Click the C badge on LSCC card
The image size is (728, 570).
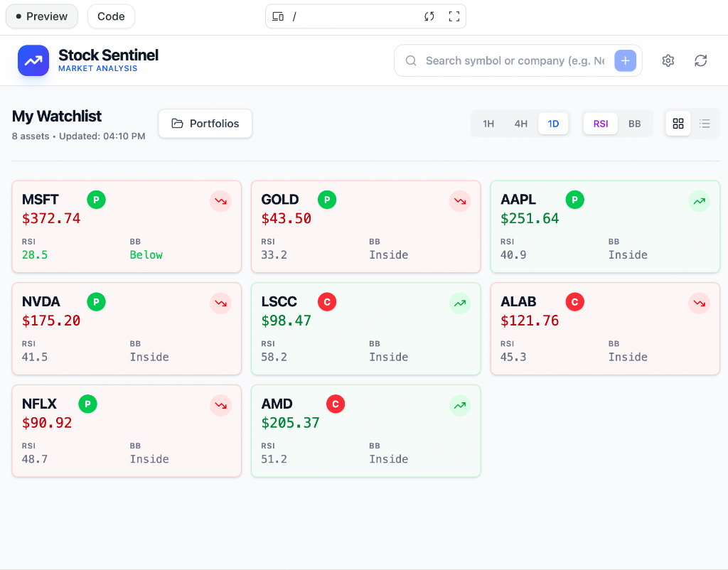326,301
